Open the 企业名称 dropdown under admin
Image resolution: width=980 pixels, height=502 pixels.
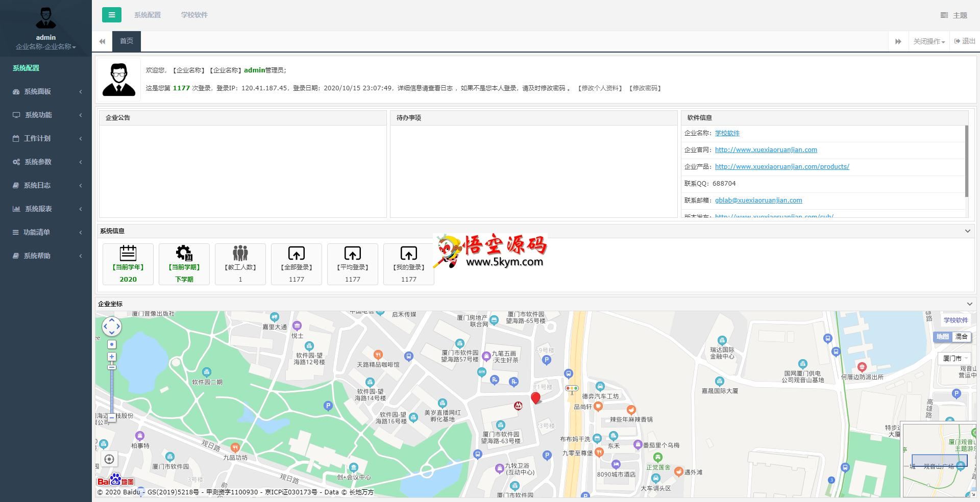tap(46, 47)
